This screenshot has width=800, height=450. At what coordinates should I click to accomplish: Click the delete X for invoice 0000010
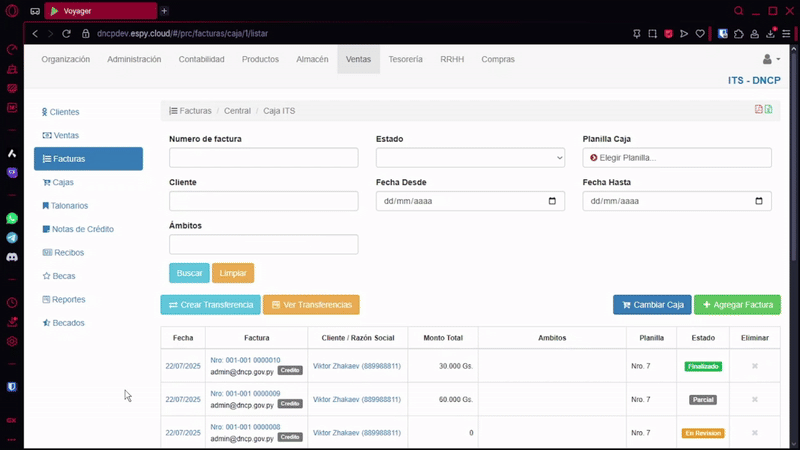tap(754, 366)
